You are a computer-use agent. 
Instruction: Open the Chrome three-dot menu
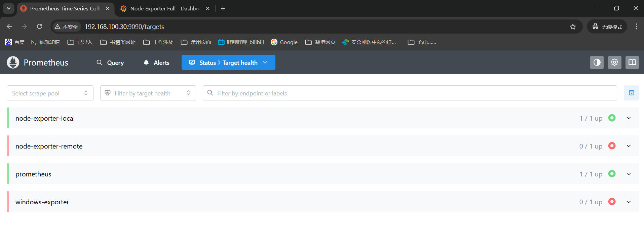[x=636, y=27]
